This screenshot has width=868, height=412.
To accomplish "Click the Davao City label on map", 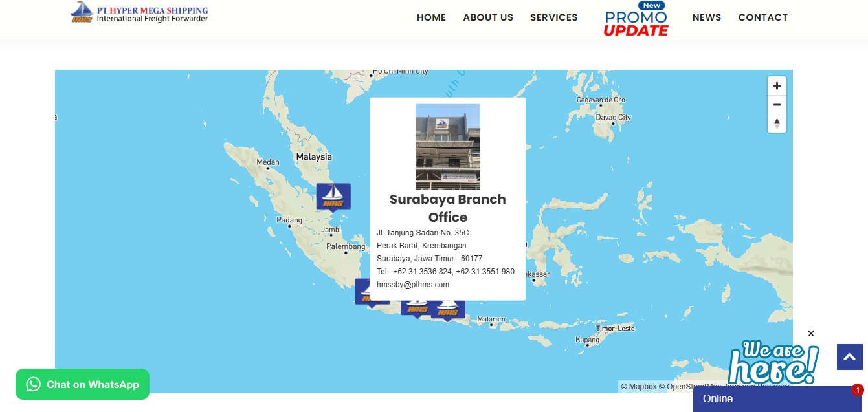I will (613, 118).
